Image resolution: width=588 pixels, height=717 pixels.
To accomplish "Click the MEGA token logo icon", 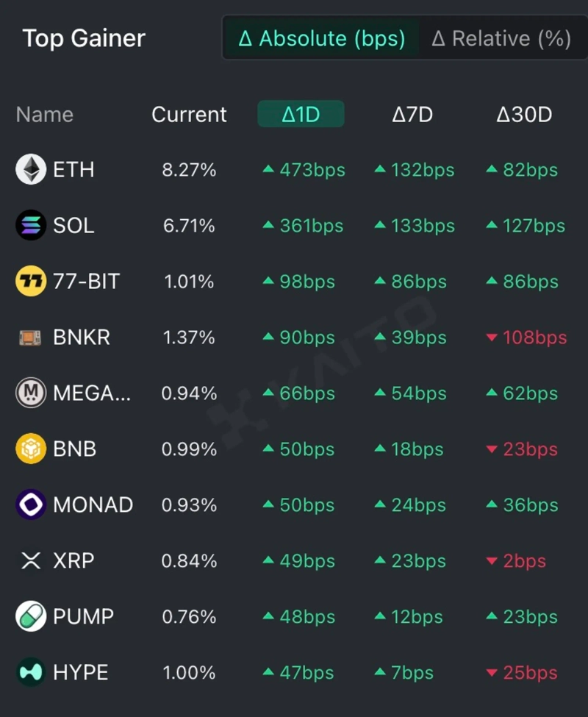I will point(31,393).
